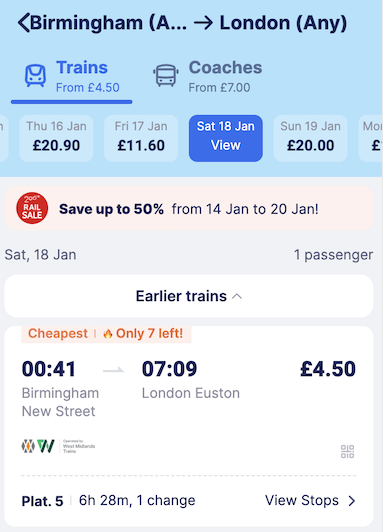
Task: Tap the 1 passenger label
Action: [x=333, y=255]
